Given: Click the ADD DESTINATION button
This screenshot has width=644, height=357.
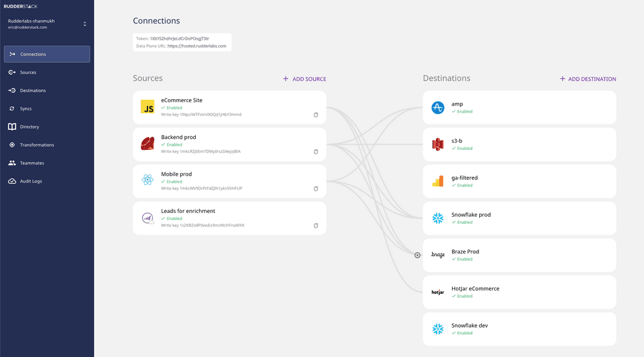Looking at the screenshot, I should [x=588, y=79].
